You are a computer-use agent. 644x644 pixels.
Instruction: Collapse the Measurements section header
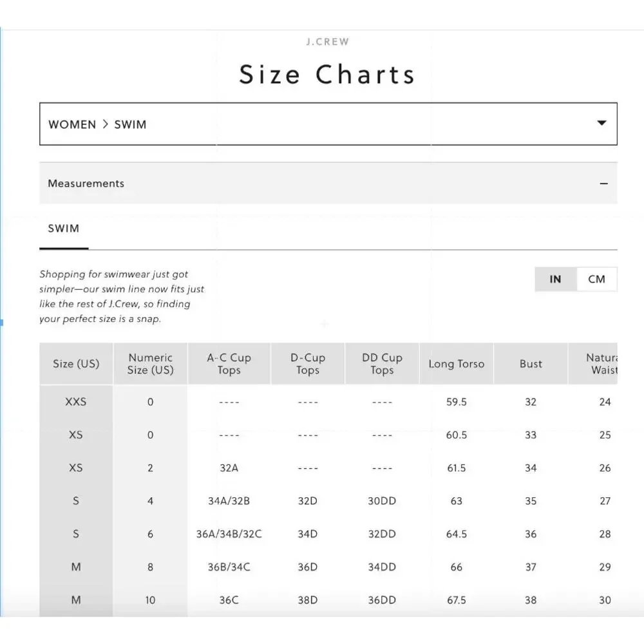point(328,184)
